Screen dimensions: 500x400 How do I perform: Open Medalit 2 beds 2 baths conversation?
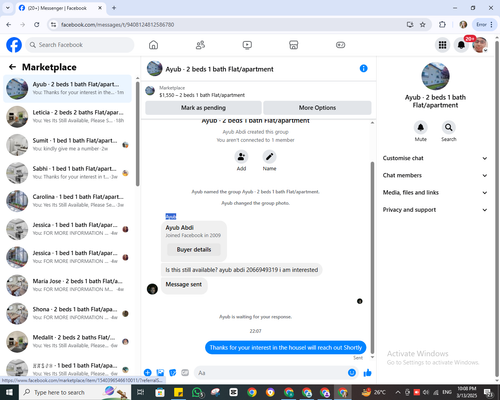(68, 342)
